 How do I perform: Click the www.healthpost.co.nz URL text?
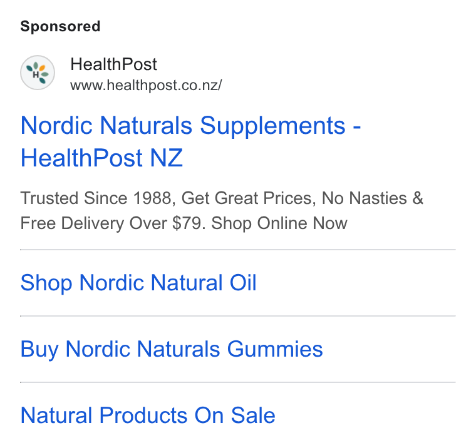tap(146, 85)
